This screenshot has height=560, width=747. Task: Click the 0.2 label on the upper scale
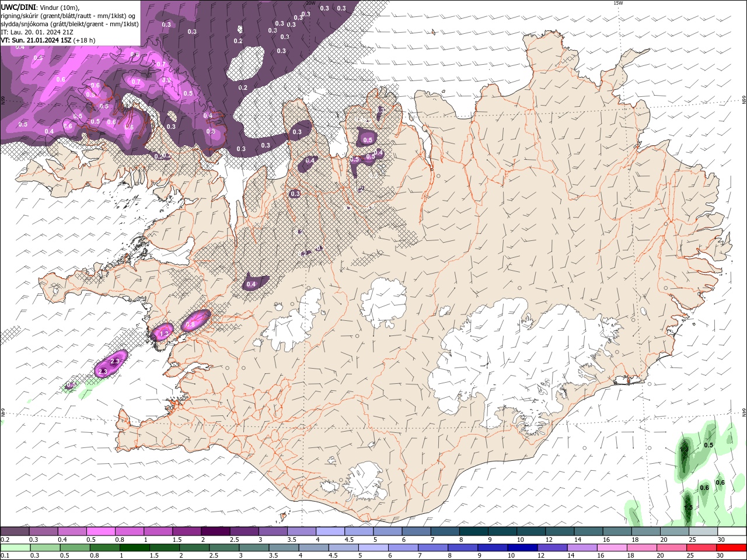5,540
